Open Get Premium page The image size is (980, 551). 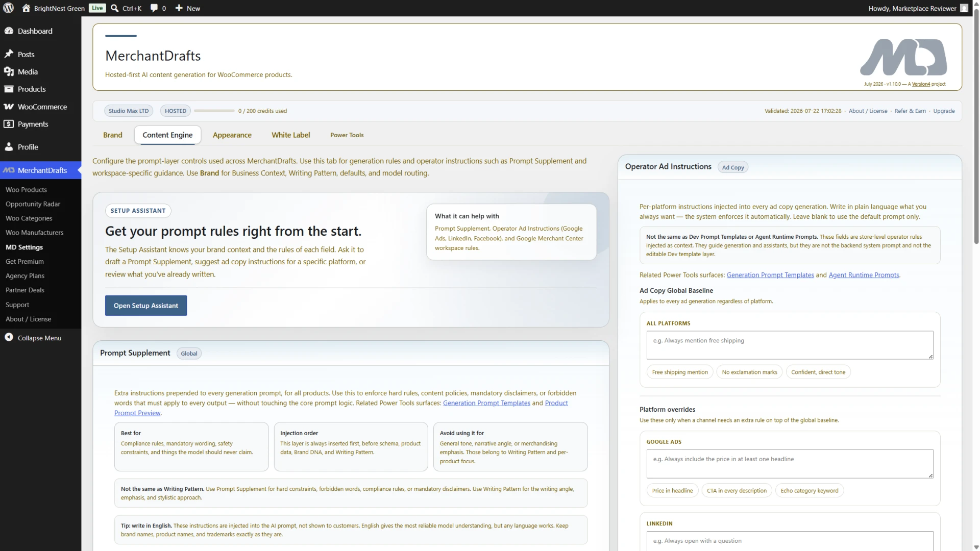[x=24, y=261]
